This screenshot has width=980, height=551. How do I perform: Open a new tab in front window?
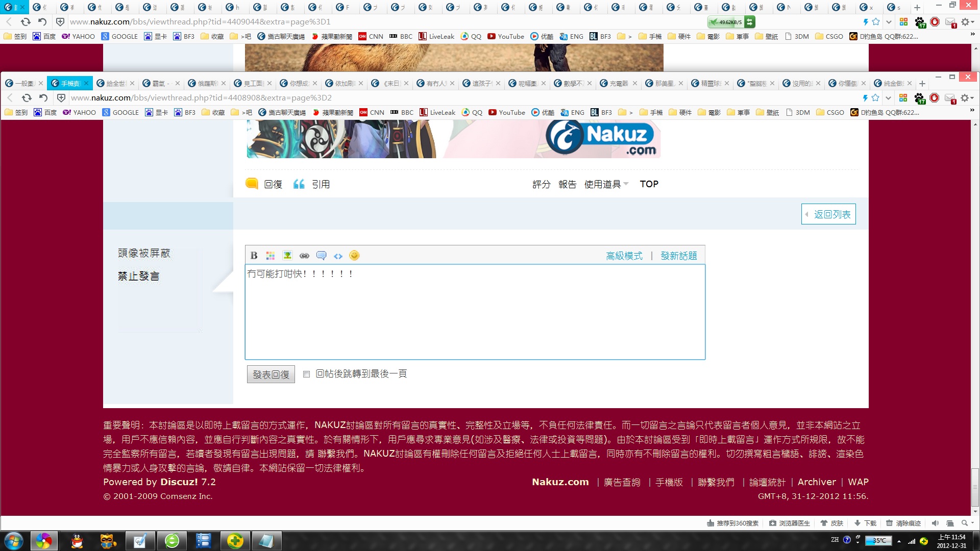(x=922, y=84)
